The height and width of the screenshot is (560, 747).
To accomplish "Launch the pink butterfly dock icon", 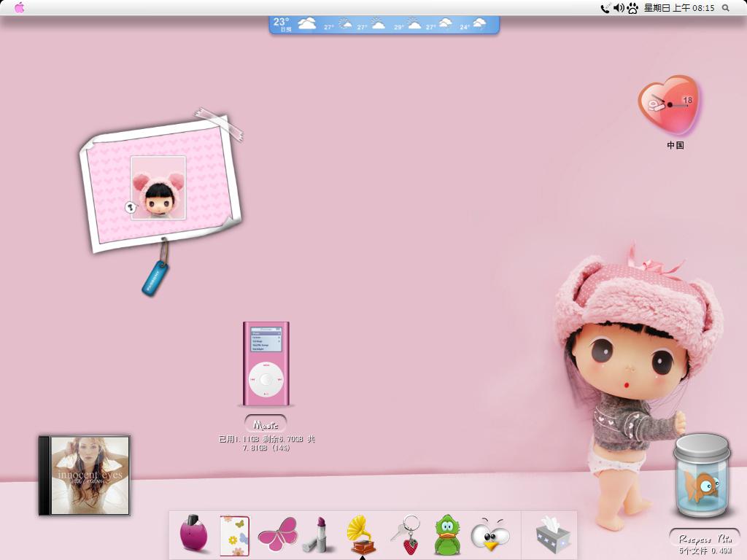I will pos(278,532).
